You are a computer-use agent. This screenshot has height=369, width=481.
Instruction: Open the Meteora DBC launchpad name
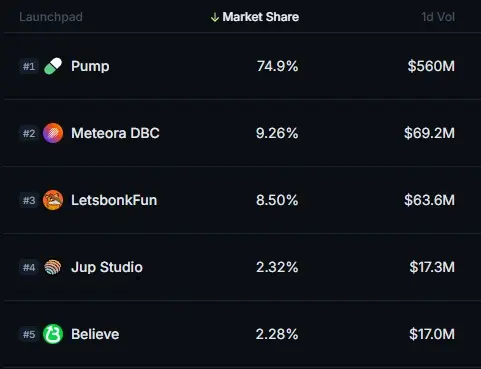[115, 133]
